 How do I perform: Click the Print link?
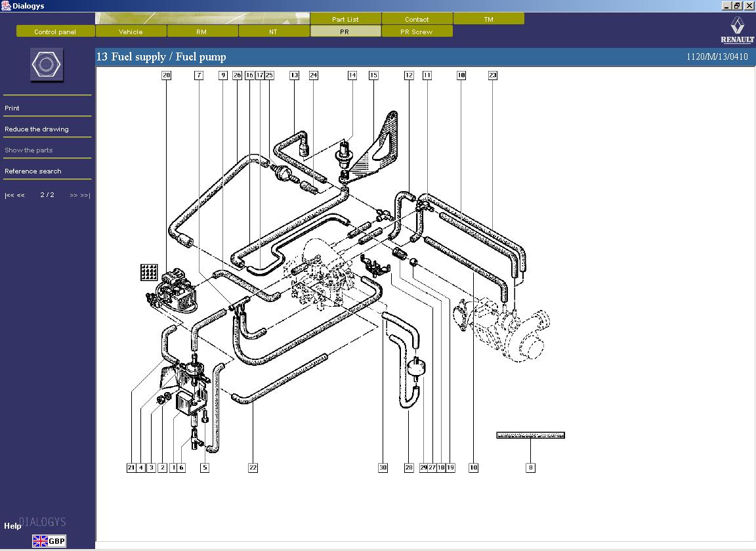tap(12, 108)
